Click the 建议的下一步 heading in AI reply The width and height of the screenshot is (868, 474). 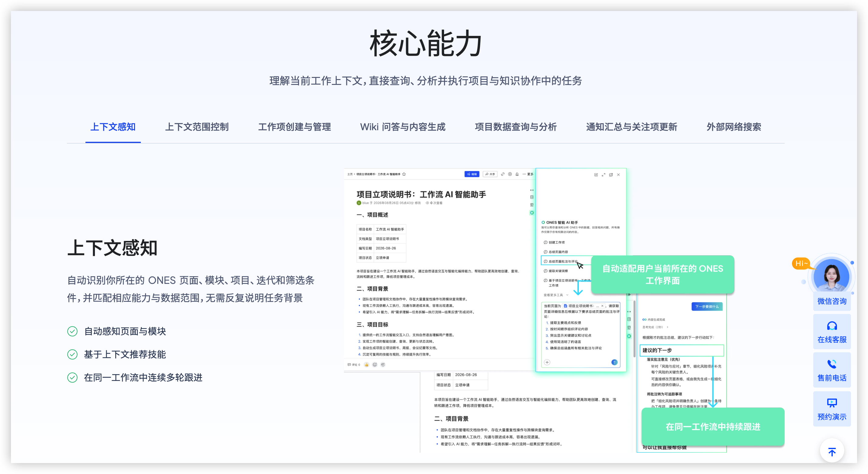point(657,350)
